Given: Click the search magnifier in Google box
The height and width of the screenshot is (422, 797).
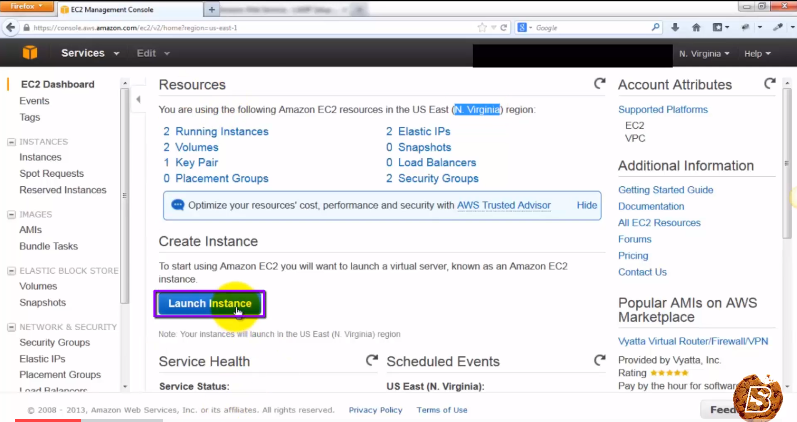Looking at the screenshot, I should coord(656,27).
